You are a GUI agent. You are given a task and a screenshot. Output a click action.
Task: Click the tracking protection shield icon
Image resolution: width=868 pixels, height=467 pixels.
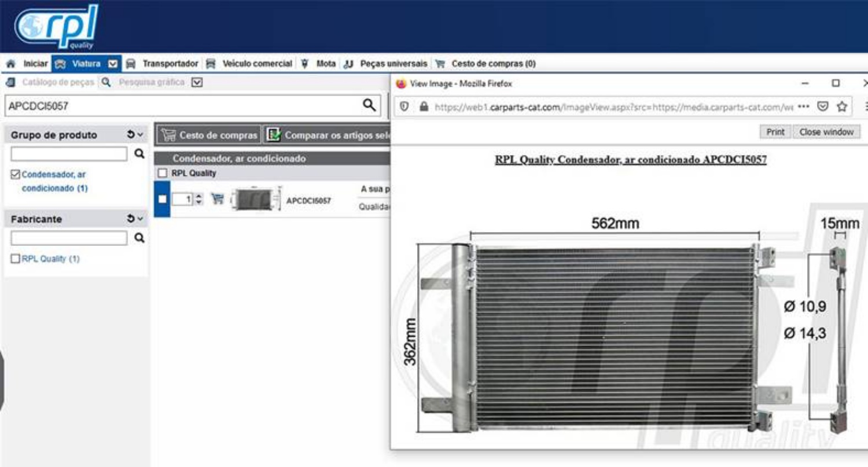point(404,107)
